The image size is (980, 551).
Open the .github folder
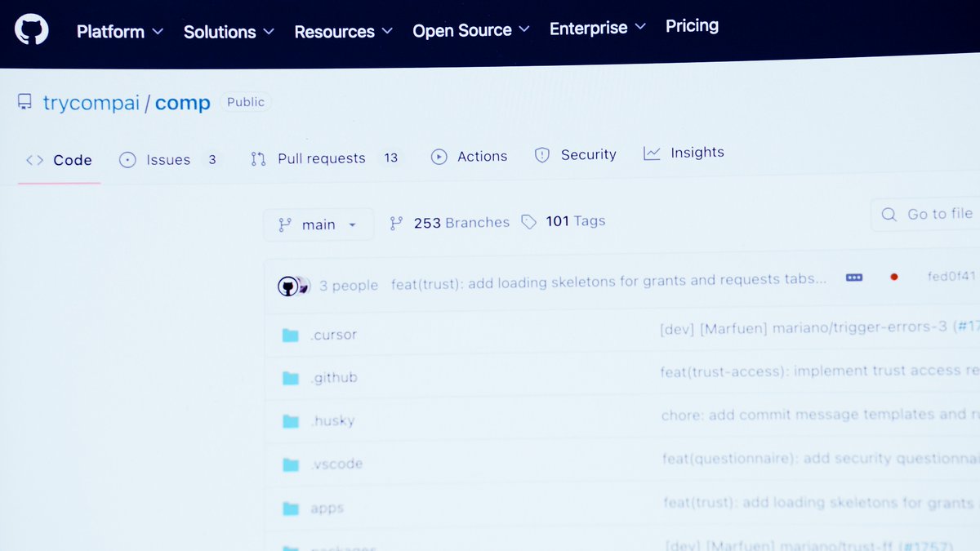coord(334,378)
